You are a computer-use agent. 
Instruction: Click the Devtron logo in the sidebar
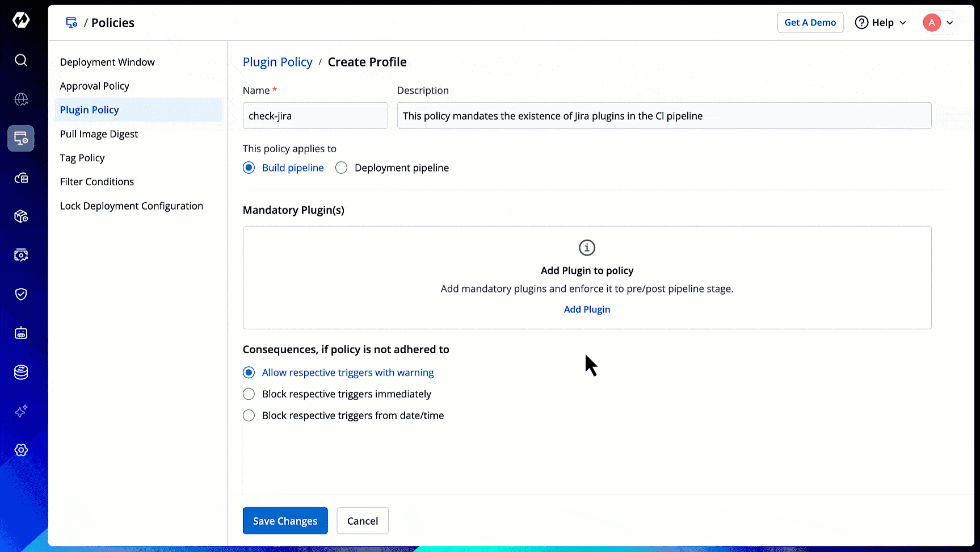pyautogui.click(x=21, y=20)
